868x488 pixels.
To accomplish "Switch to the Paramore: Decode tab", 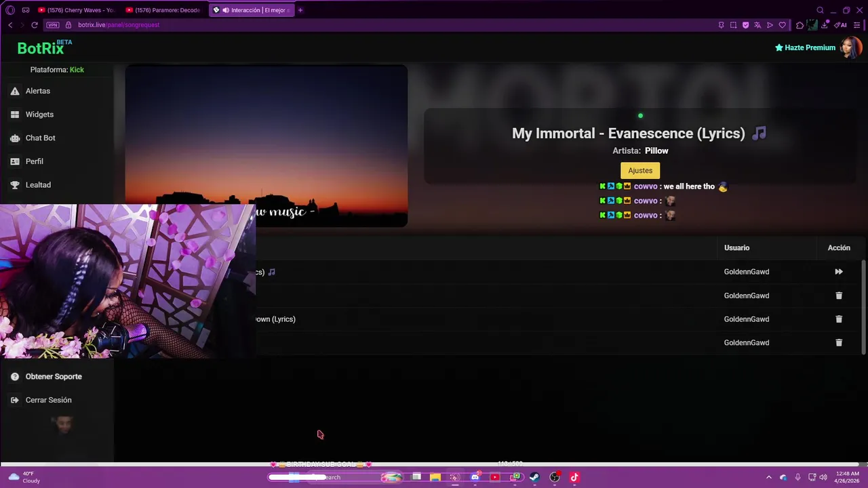I will tap(163, 10).
